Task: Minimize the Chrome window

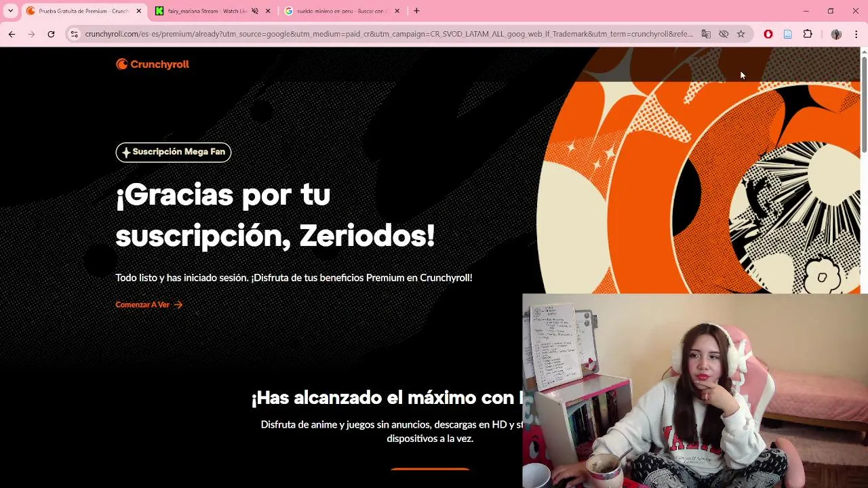Action: (x=806, y=11)
